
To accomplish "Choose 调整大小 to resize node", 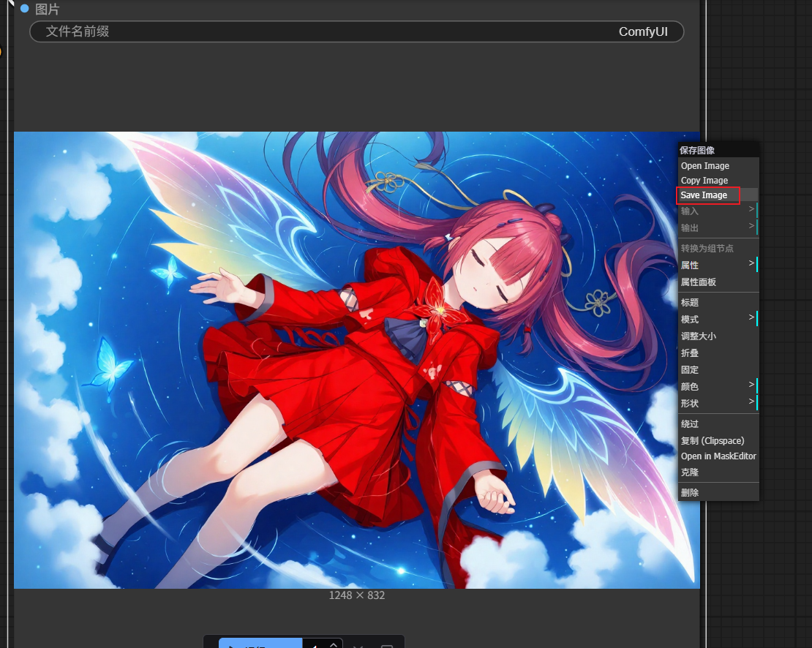I will (699, 336).
